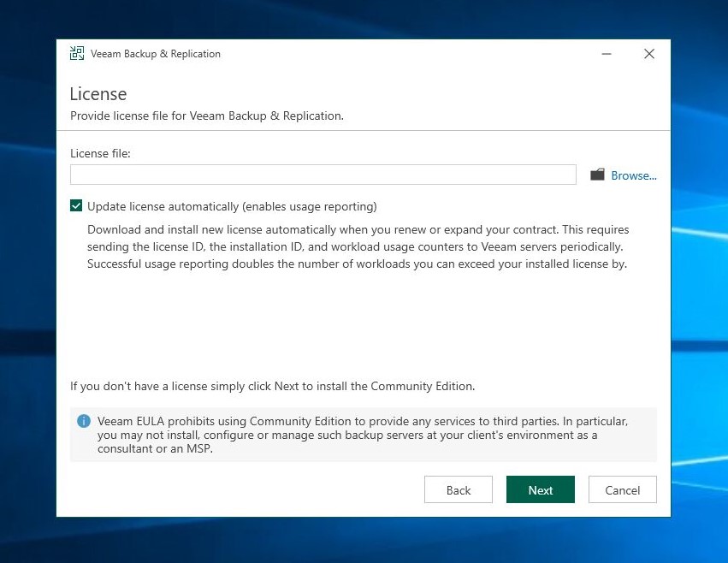Uncheck Update license automatically checkbox
The height and width of the screenshot is (563, 728).
click(x=76, y=206)
